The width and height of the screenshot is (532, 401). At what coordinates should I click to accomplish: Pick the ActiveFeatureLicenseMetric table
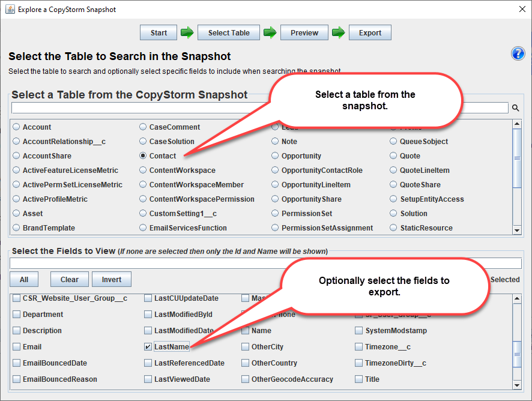tap(16, 170)
